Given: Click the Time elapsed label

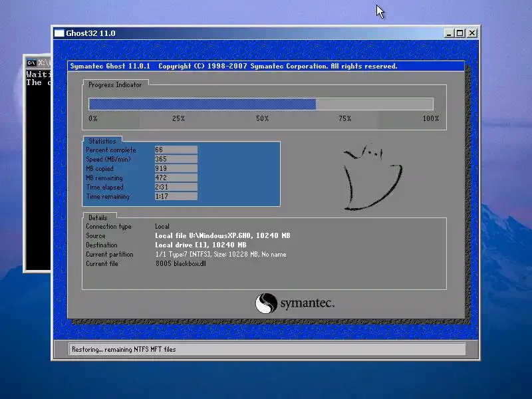Looking at the screenshot, I should click(x=105, y=188).
